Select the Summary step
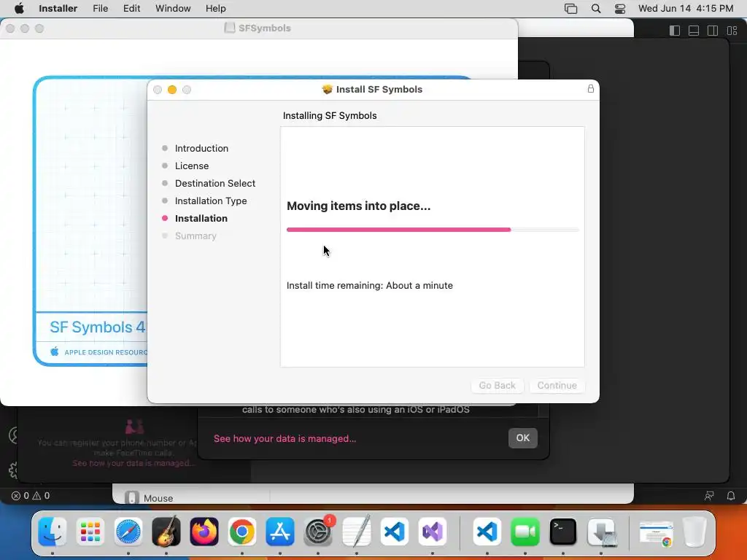This screenshot has height=560, width=747. point(196,236)
